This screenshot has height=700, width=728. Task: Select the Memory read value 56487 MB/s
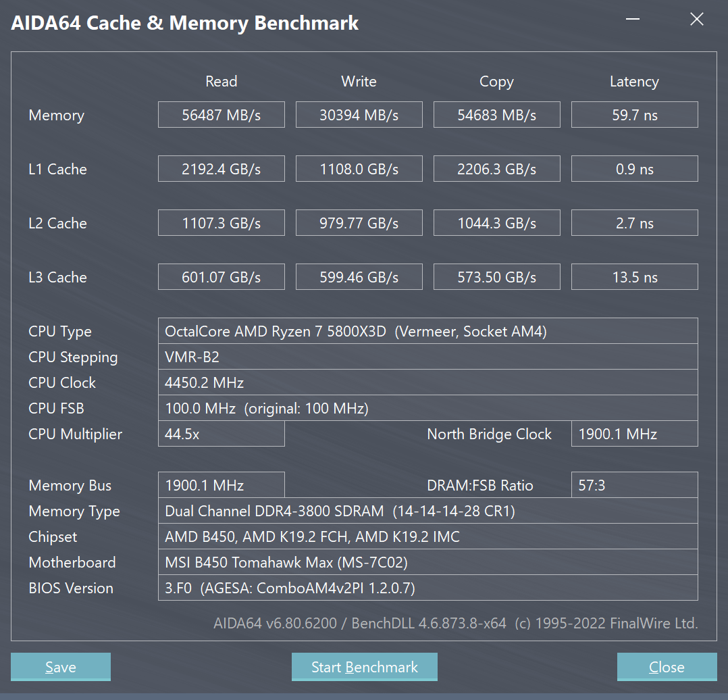point(221,115)
